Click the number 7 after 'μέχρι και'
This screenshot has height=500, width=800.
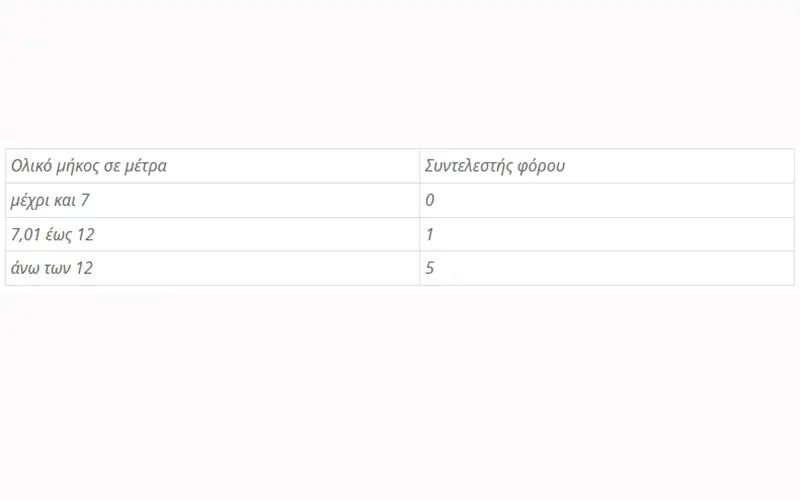pos(85,200)
